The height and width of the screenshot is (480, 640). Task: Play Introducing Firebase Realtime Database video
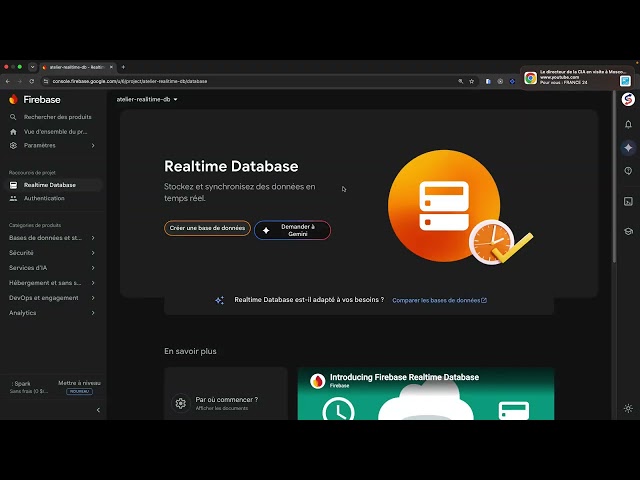[426, 394]
